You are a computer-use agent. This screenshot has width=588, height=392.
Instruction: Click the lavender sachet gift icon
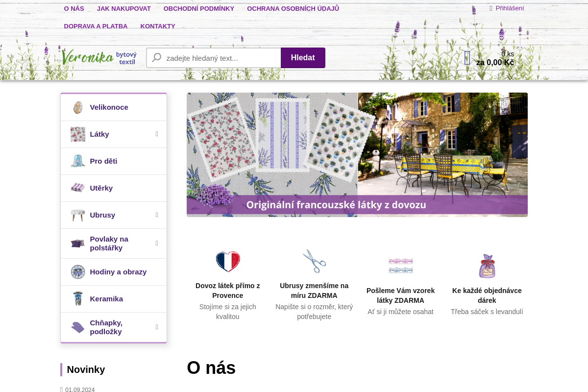[487, 266]
